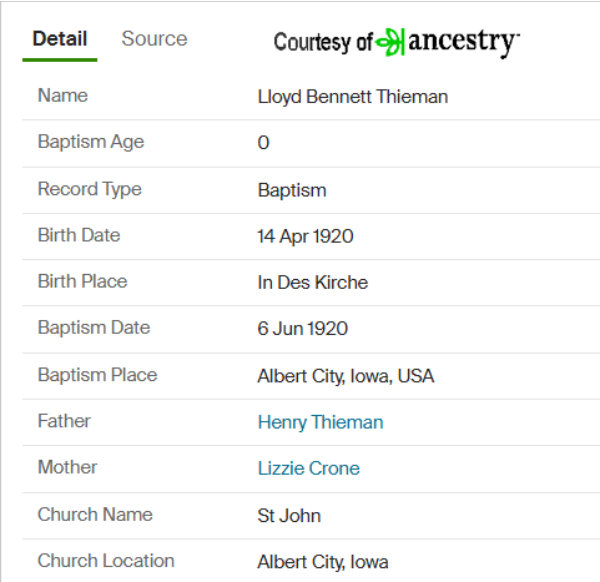Click the Mother field label
600x582 pixels.
pos(67,467)
